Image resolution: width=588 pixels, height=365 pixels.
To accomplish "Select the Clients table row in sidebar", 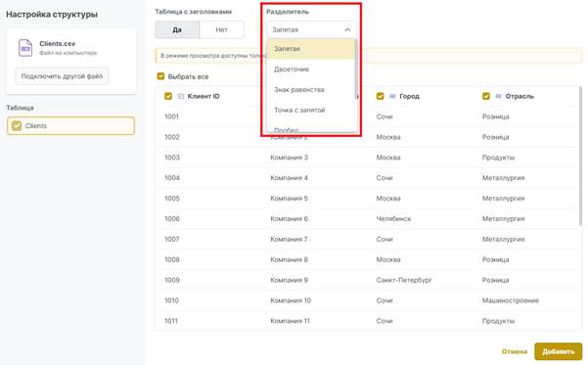I will click(70, 125).
